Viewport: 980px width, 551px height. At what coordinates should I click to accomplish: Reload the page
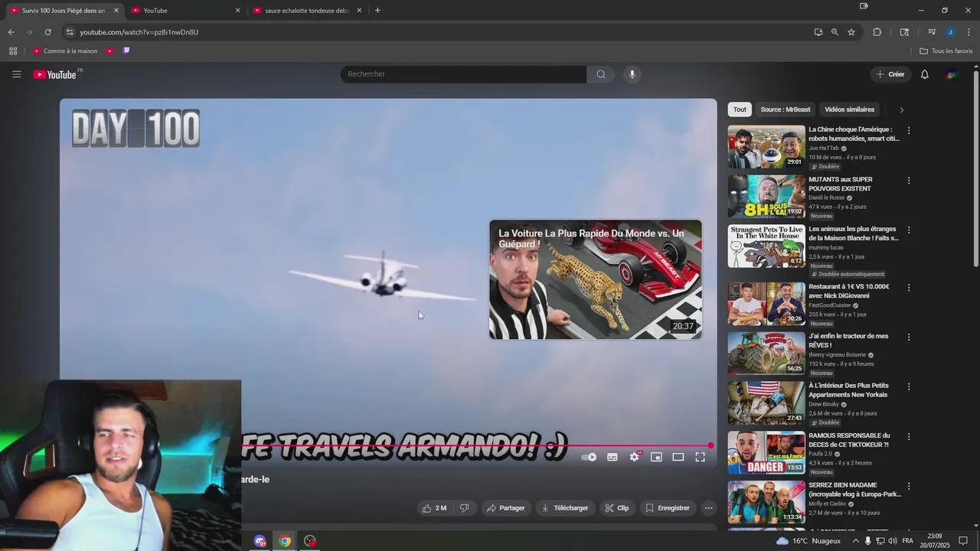point(48,32)
